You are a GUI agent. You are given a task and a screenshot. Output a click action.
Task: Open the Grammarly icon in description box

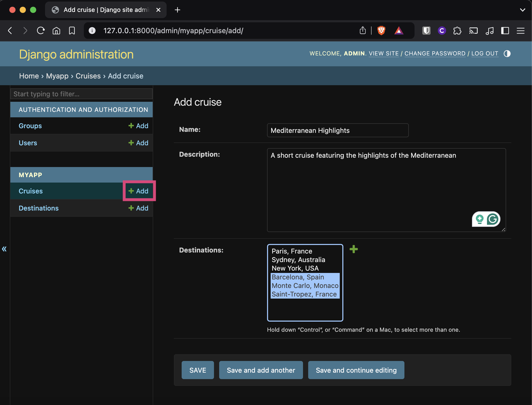click(x=493, y=219)
